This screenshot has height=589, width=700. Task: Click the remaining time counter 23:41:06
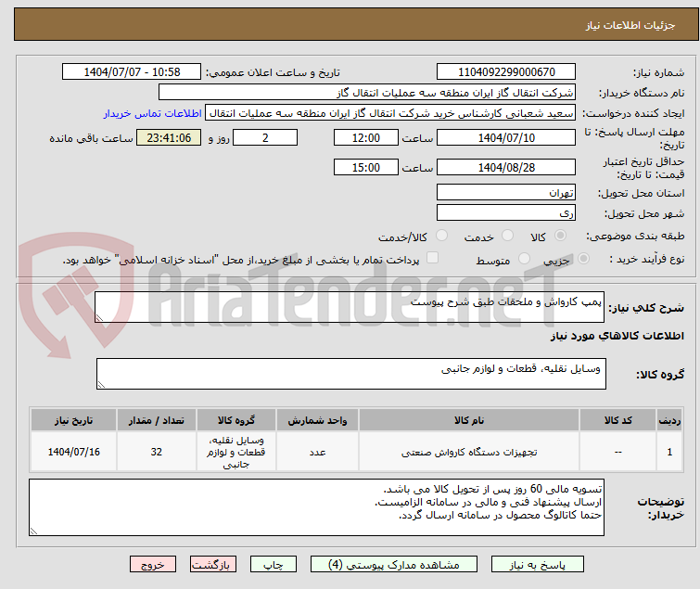(x=169, y=137)
